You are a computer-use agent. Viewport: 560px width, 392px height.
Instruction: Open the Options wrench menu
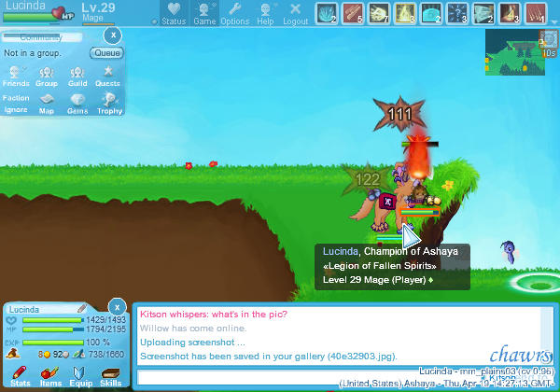point(234,14)
